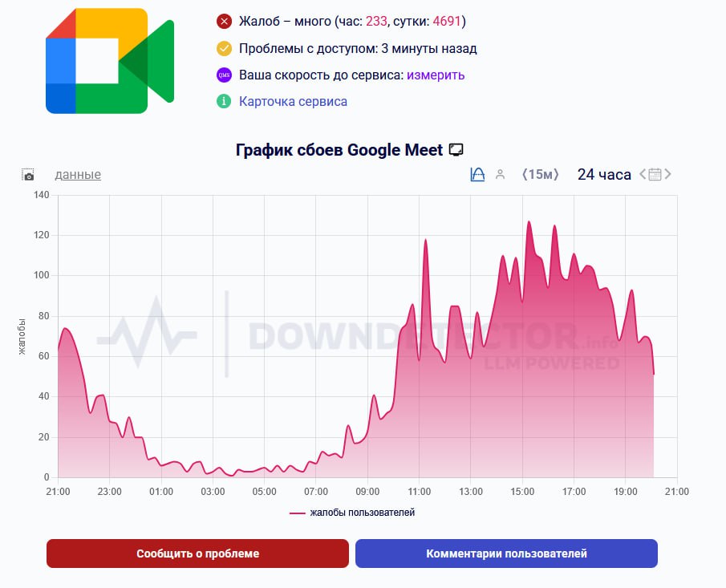This screenshot has width=726, height=588.
Task: Click the purple QMS speed icon
Action: (224, 75)
